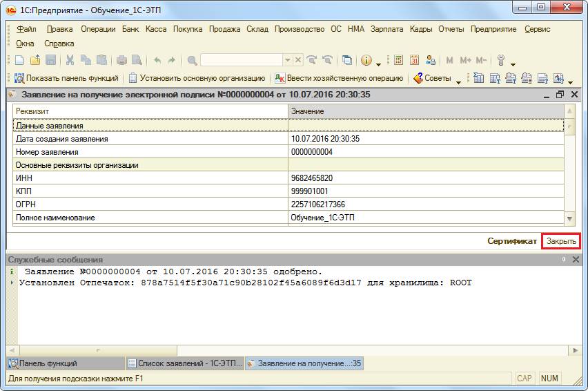Screen dimensions: 588x391
Task: Click the Find next binoculars icon
Action: click(311, 60)
